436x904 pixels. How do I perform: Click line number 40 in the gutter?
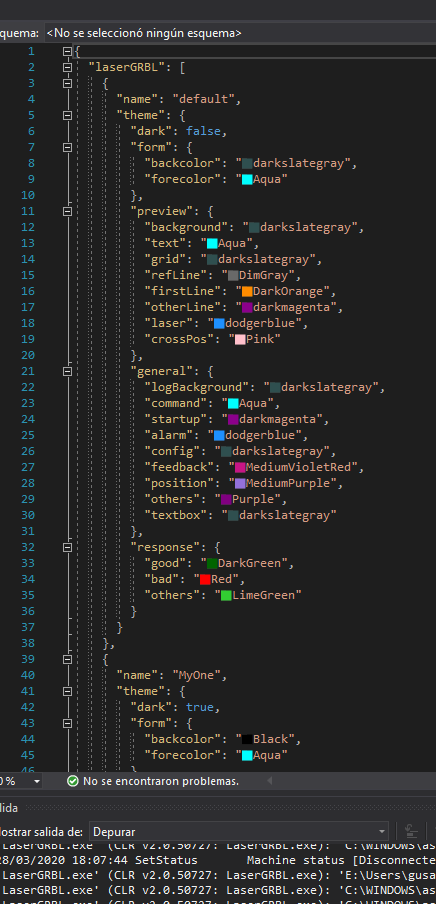[28, 675]
